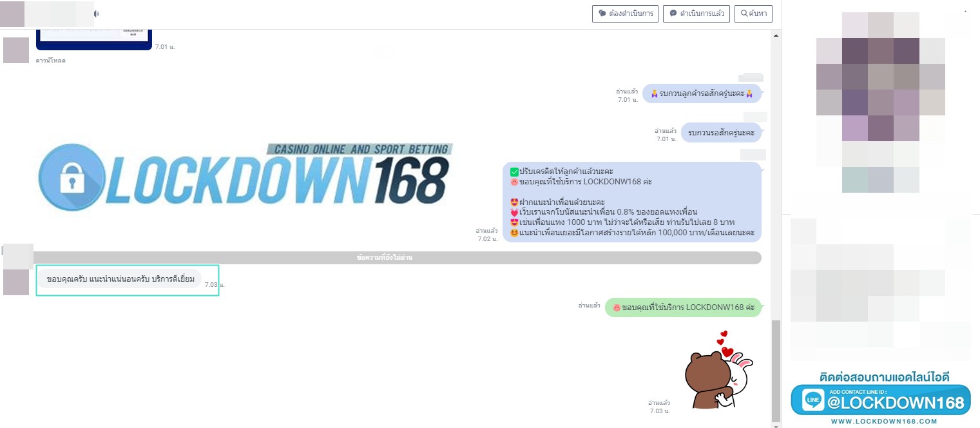Mark chat as ดำเนินการแล้ว
The width and height of the screenshot is (980, 428).
pos(696,14)
